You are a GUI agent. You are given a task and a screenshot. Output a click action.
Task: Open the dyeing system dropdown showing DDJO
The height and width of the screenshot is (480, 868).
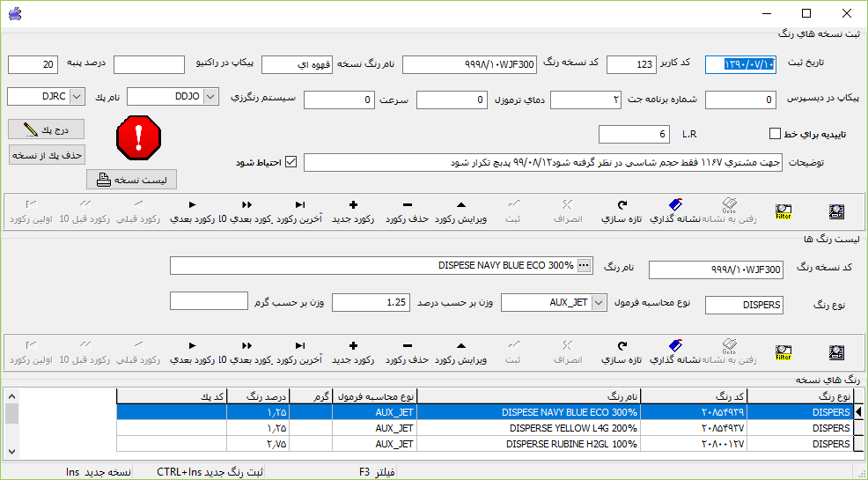[x=210, y=95]
